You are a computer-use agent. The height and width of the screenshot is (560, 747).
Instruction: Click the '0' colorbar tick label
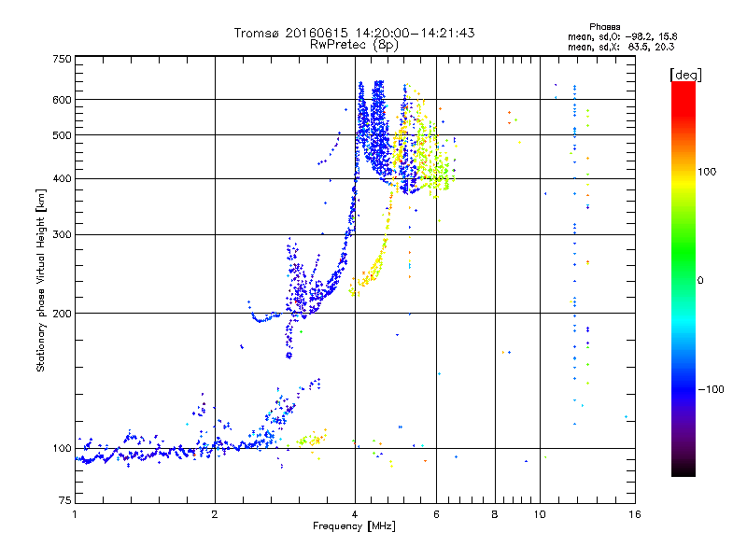pyautogui.click(x=700, y=281)
